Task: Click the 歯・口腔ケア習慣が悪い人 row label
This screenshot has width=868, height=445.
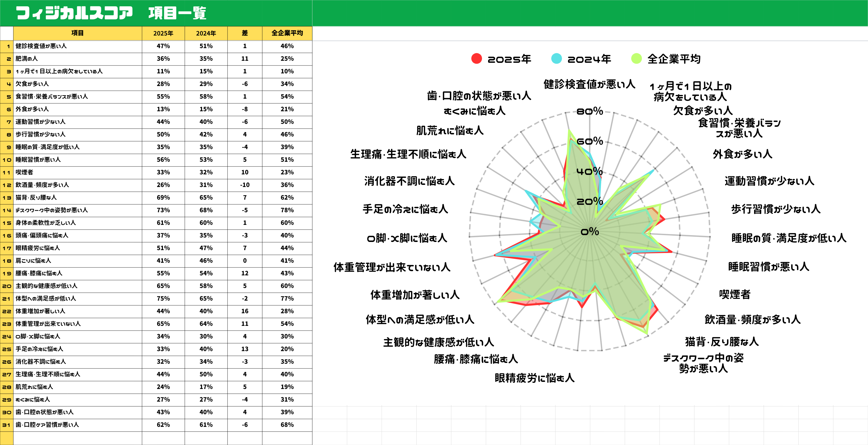Action: click(47, 425)
